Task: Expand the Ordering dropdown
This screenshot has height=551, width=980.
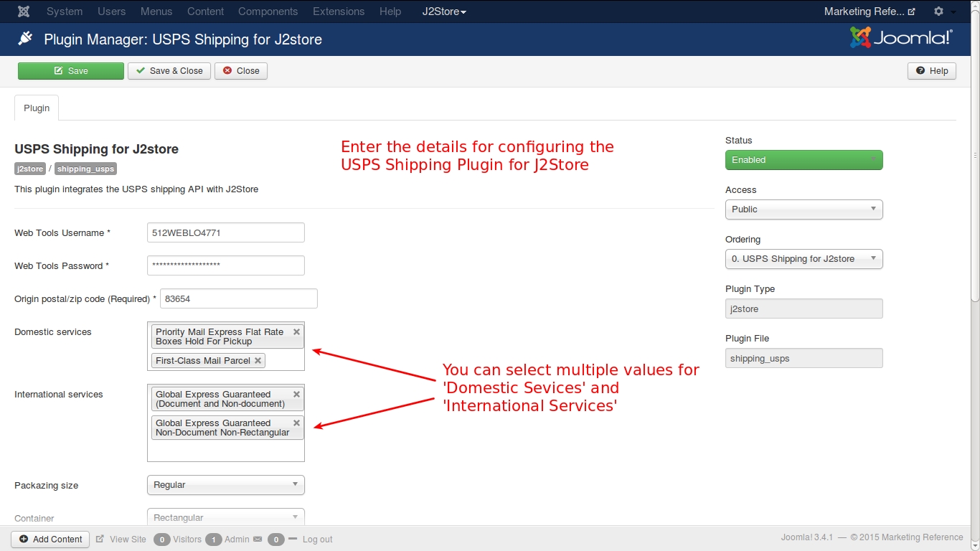Action: (x=804, y=259)
